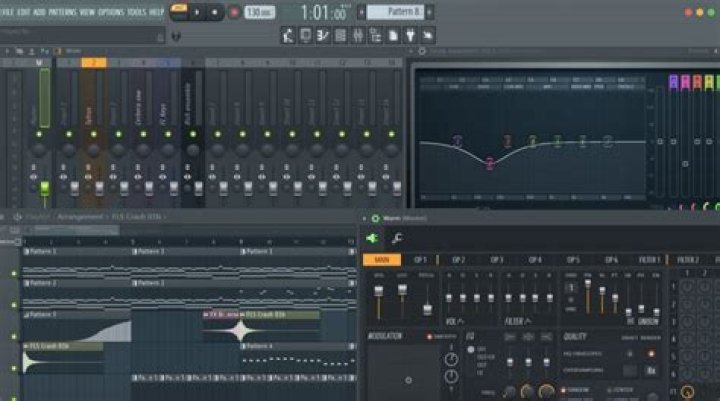The width and height of the screenshot is (720, 401).
Task: Open the EQ plugin window menu arrow
Action: (x=411, y=51)
